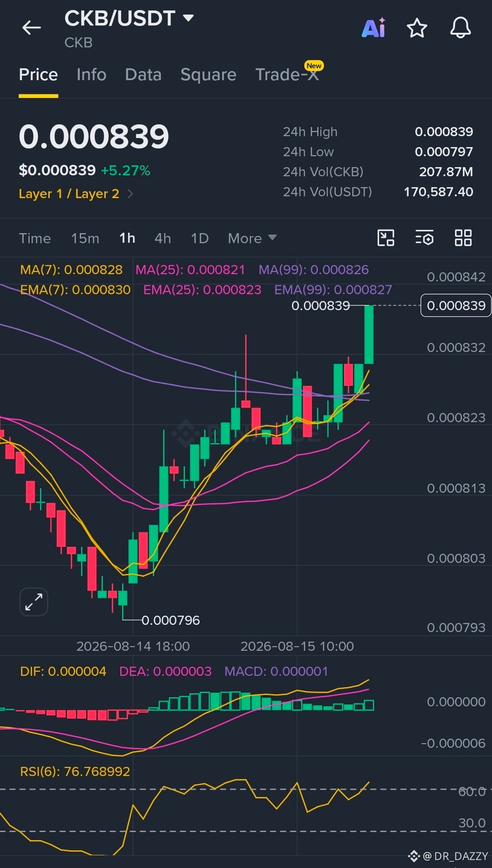Image resolution: width=492 pixels, height=868 pixels.
Task: Click the MA(25): 0.000821 indicator label
Action: 190,270
